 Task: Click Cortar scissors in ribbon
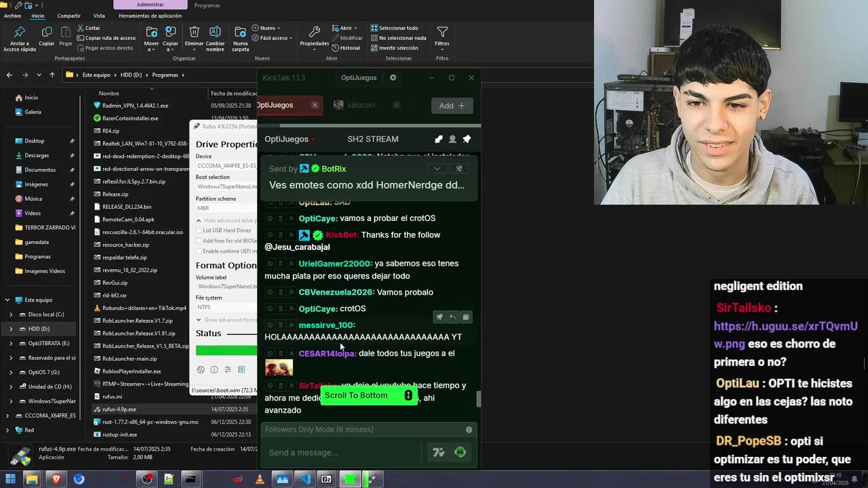click(89, 28)
